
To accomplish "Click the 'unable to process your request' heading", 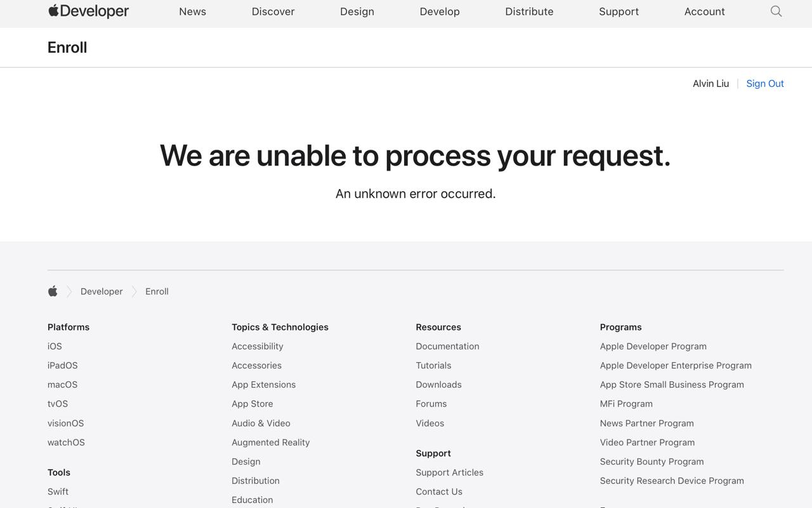I will coord(415,155).
